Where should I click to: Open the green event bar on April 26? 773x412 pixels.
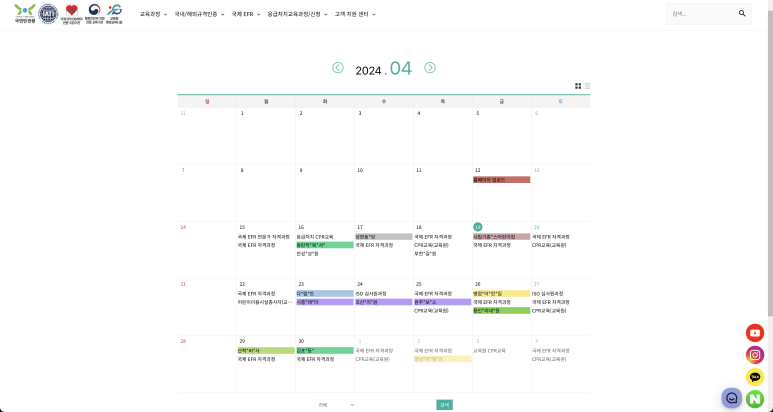click(501, 310)
